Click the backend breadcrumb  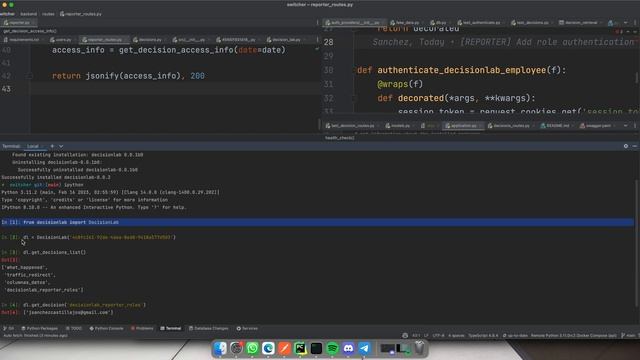tap(29, 14)
